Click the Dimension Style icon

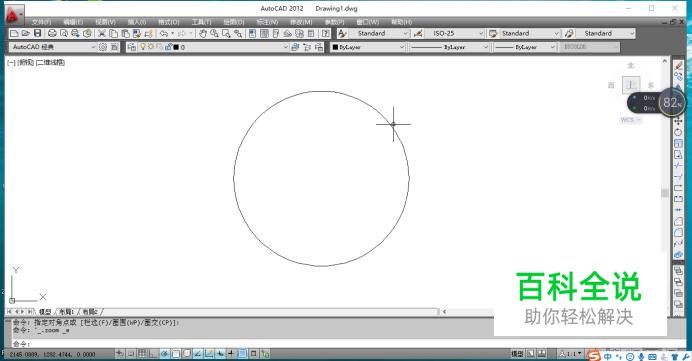pyautogui.click(x=417, y=33)
